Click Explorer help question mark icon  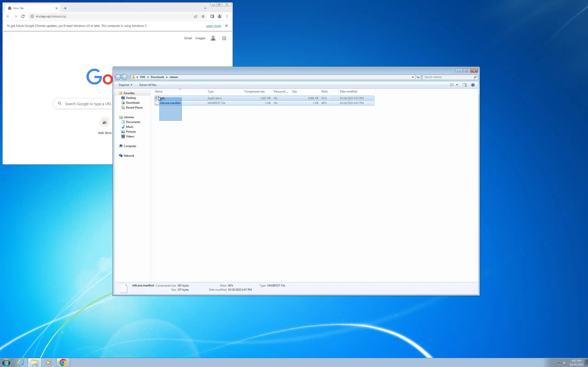click(473, 85)
